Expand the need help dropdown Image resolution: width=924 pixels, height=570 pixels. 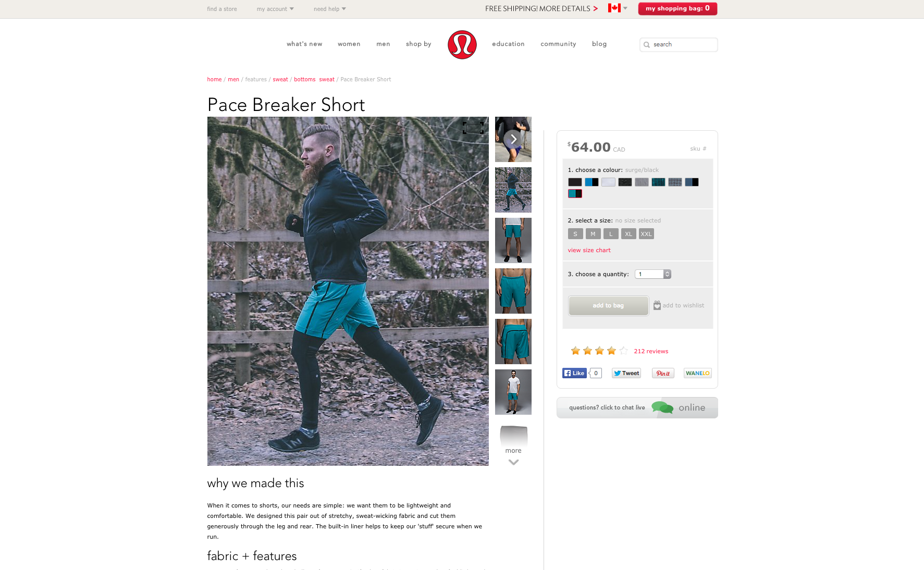coord(330,9)
